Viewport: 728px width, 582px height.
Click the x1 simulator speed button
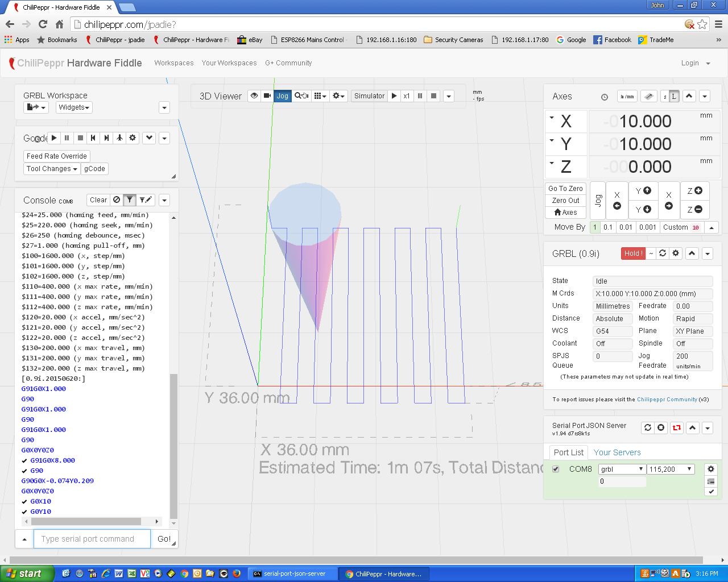click(x=407, y=95)
